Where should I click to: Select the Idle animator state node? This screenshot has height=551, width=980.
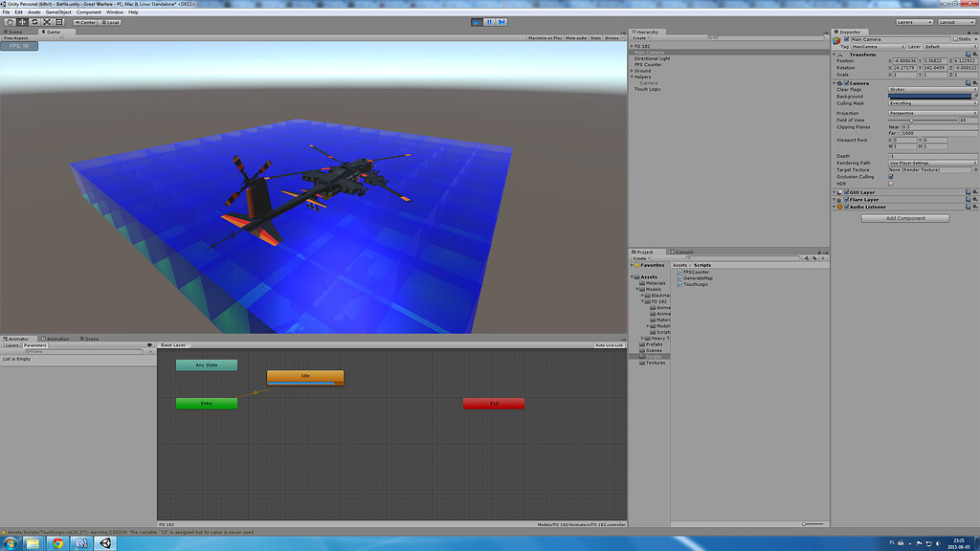point(305,377)
